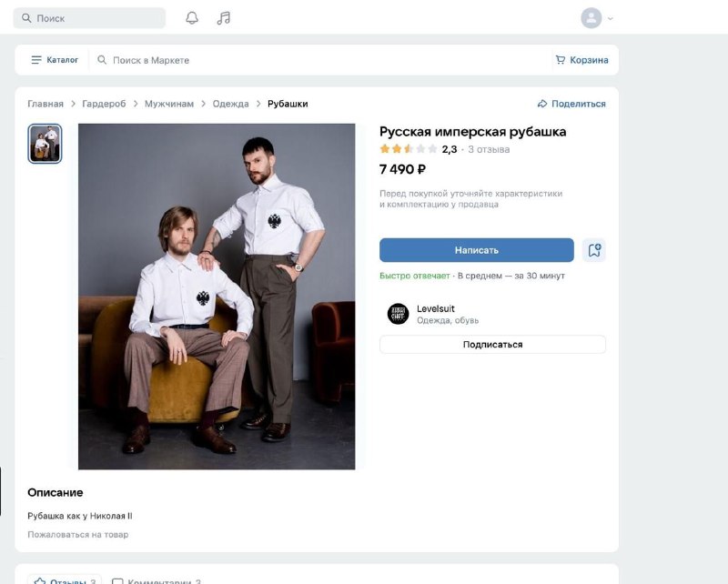The width and height of the screenshot is (728, 584).
Task: Click the title Русская имперская рубашка
Action: click(x=472, y=132)
